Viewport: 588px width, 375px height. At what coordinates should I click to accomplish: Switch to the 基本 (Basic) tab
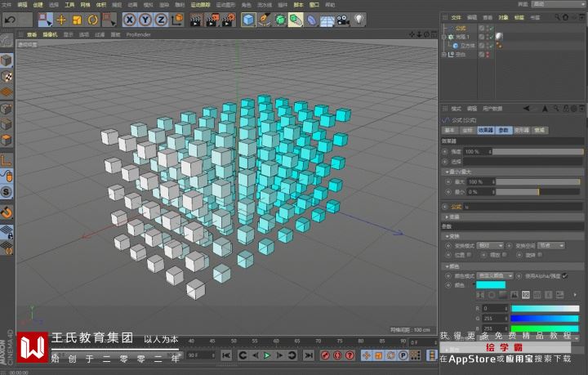(450, 130)
